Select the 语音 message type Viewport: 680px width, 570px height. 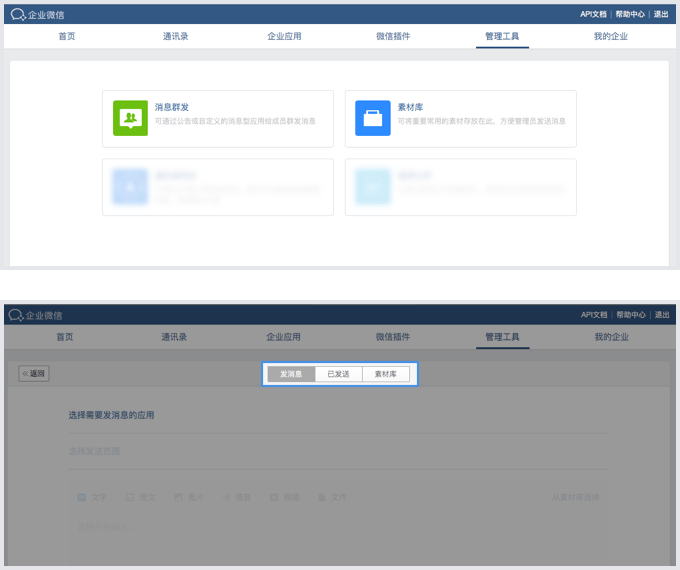(237, 497)
